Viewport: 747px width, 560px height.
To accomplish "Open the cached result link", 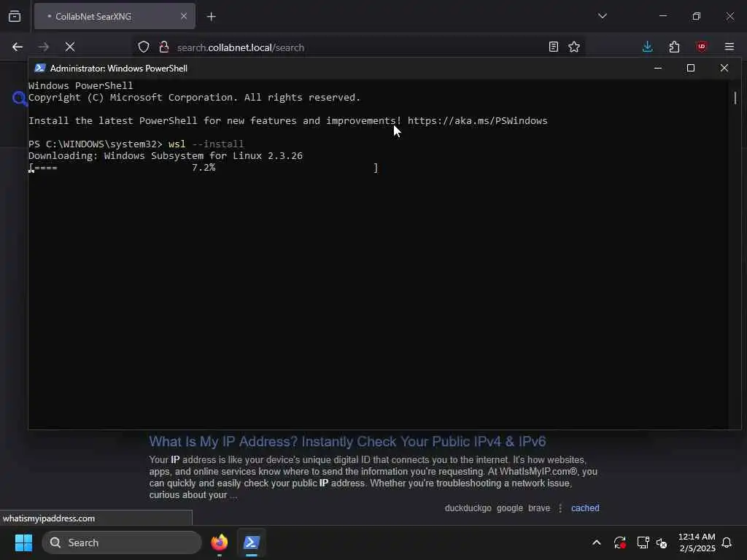I will pos(585,508).
